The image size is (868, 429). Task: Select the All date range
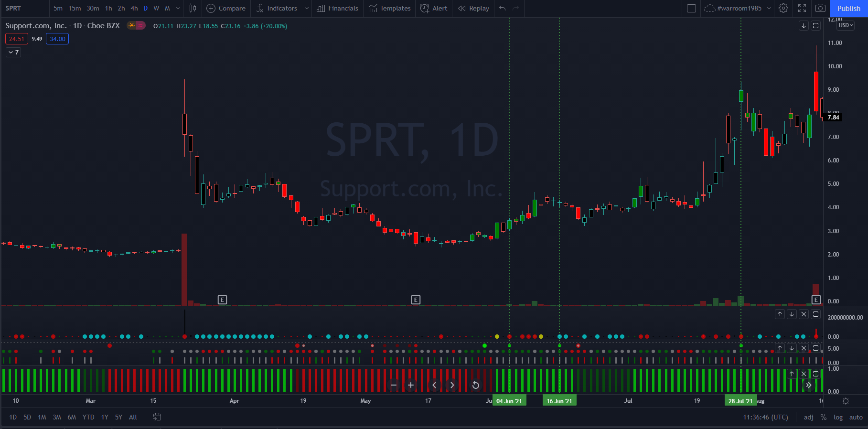click(x=133, y=417)
